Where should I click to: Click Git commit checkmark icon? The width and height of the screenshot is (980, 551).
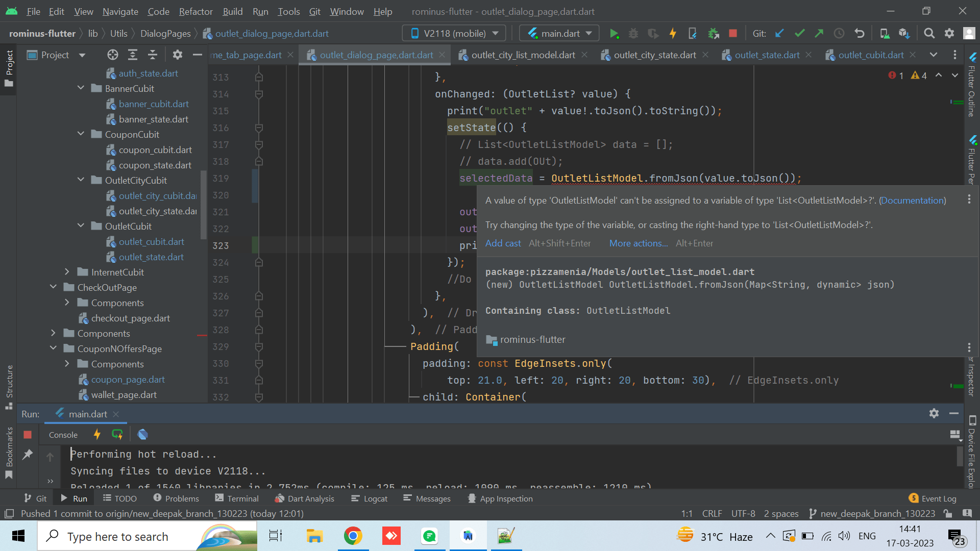pyautogui.click(x=799, y=34)
